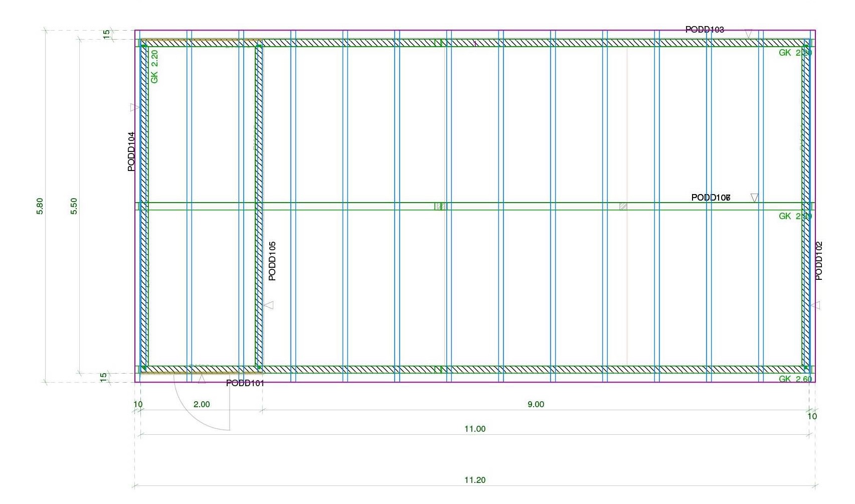This screenshot has height=504, width=855.
Task: Select the PODD105 partition wall label
Action: (272, 261)
